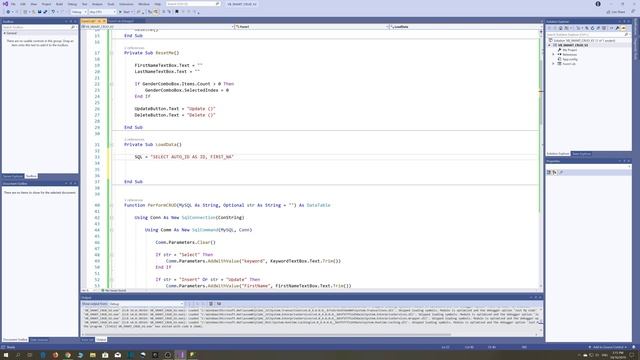640x360 pixels.
Task: Open the Any CPU platform dropdown
Action: pos(102,12)
